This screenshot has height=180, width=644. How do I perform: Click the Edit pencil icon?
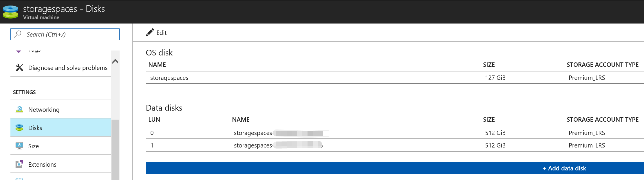[149, 33]
